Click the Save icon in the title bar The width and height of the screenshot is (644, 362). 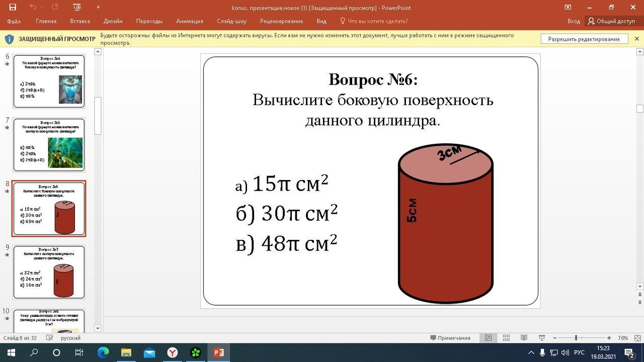click(13, 7)
